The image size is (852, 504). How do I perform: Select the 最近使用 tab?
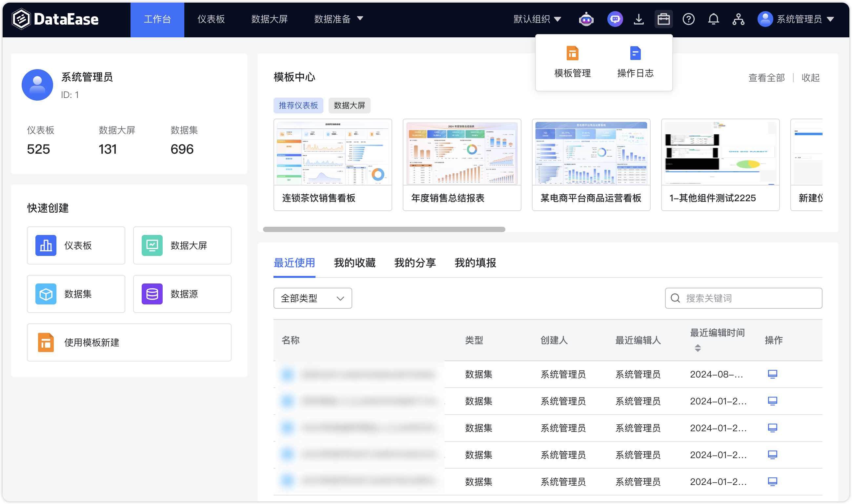tap(294, 262)
